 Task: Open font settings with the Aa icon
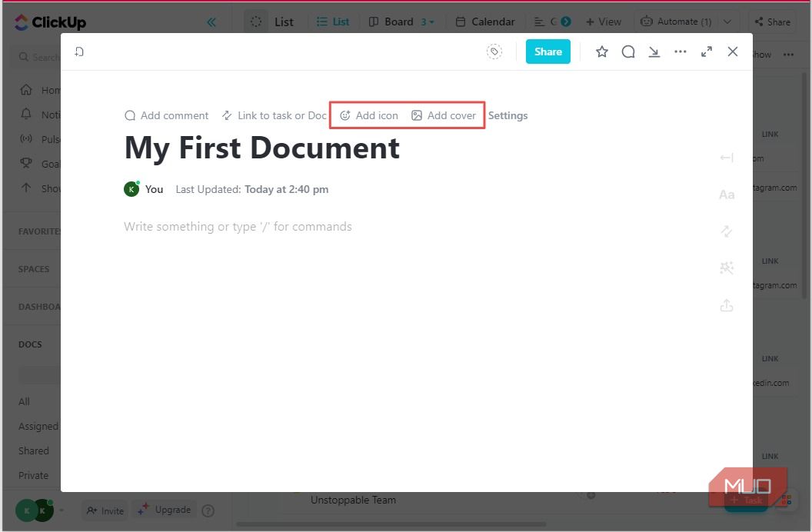727,195
